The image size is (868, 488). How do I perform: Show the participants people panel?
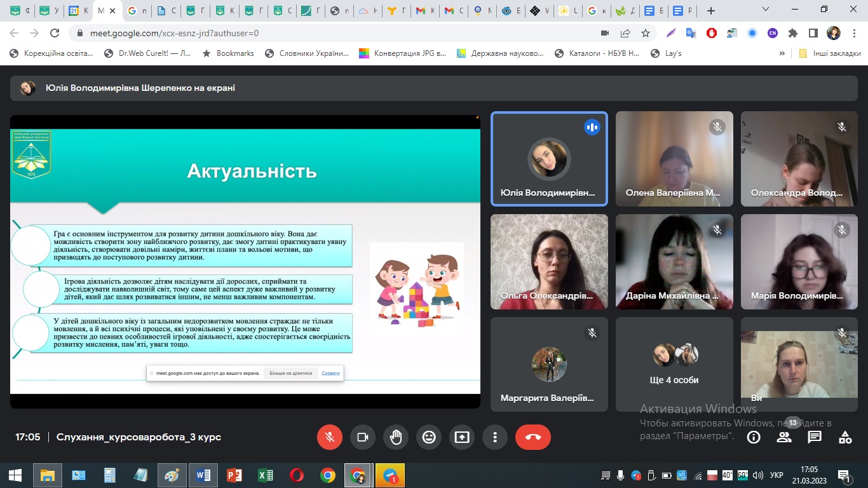click(x=784, y=437)
